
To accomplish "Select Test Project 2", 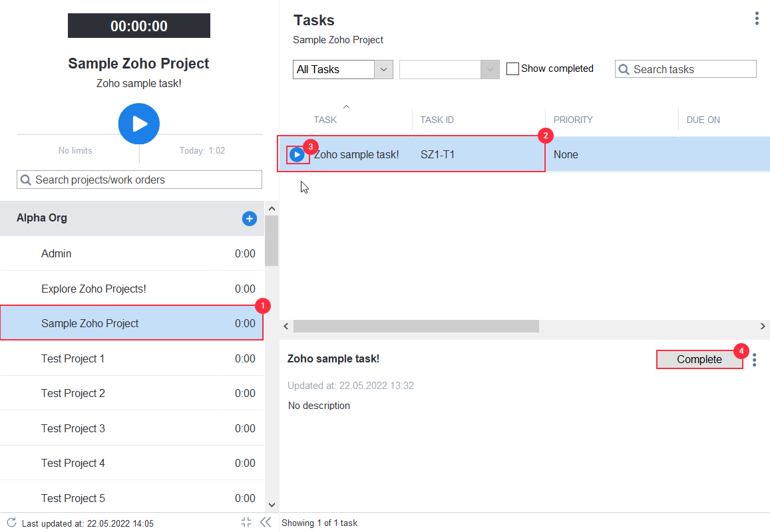I will pyautogui.click(x=132, y=393).
